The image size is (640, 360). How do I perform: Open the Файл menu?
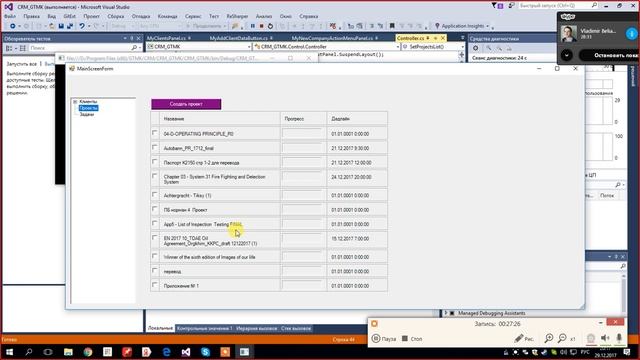pyautogui.click(x=10, y=16)
